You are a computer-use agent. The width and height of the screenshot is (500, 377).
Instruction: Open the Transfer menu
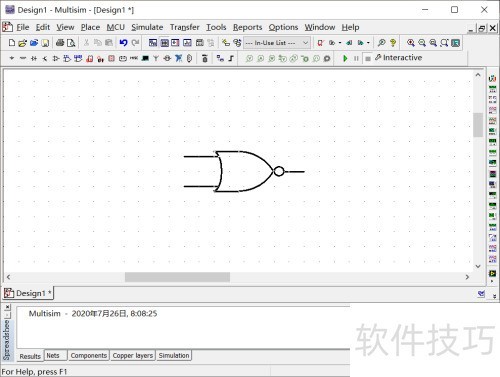pos(185,27)
